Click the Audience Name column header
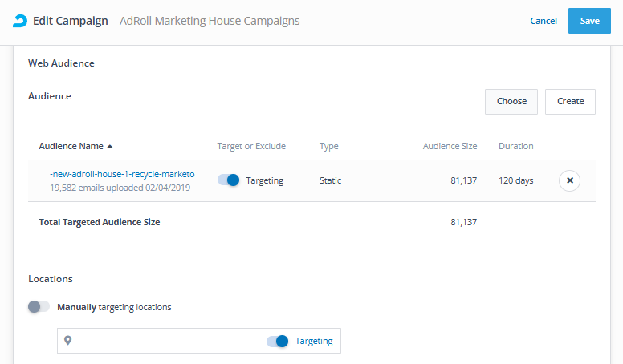Image resolution: width=623 pixels, height=364 pixels. (71, 146)
